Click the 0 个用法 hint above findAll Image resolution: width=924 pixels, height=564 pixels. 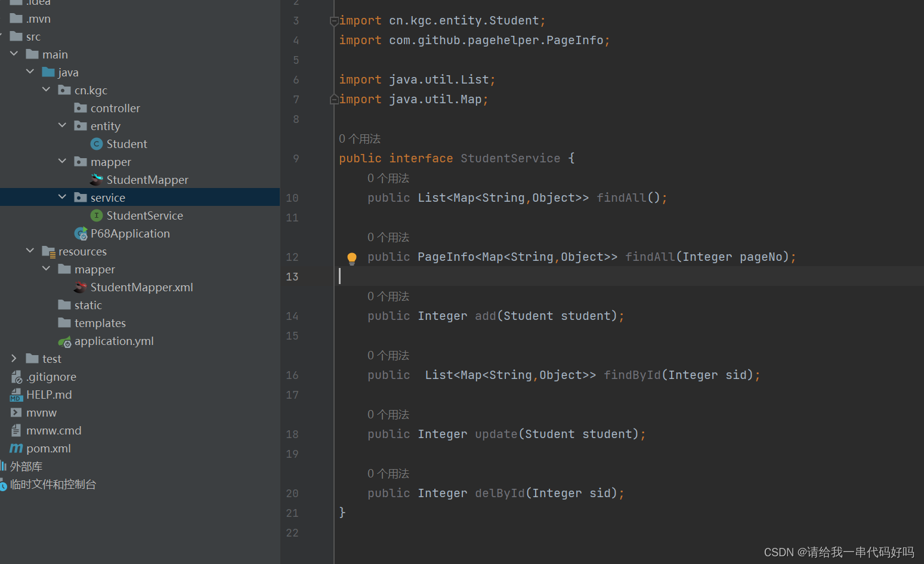pyautogui.click(x=388, y=177)
